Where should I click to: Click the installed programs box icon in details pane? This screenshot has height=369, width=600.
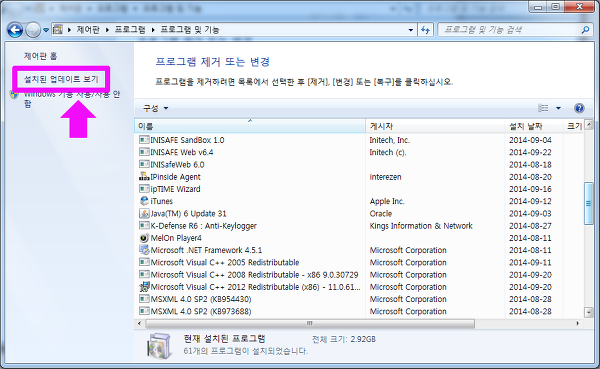click(159, 345)
